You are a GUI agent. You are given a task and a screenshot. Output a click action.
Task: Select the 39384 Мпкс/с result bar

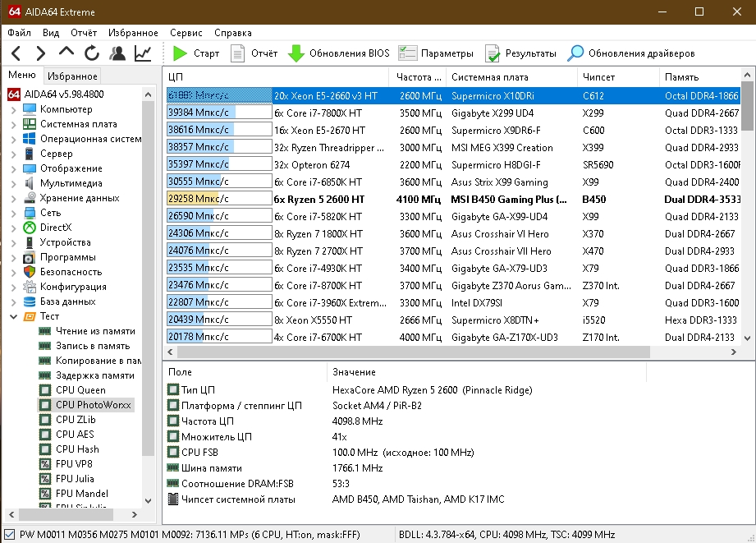(219, 113)
